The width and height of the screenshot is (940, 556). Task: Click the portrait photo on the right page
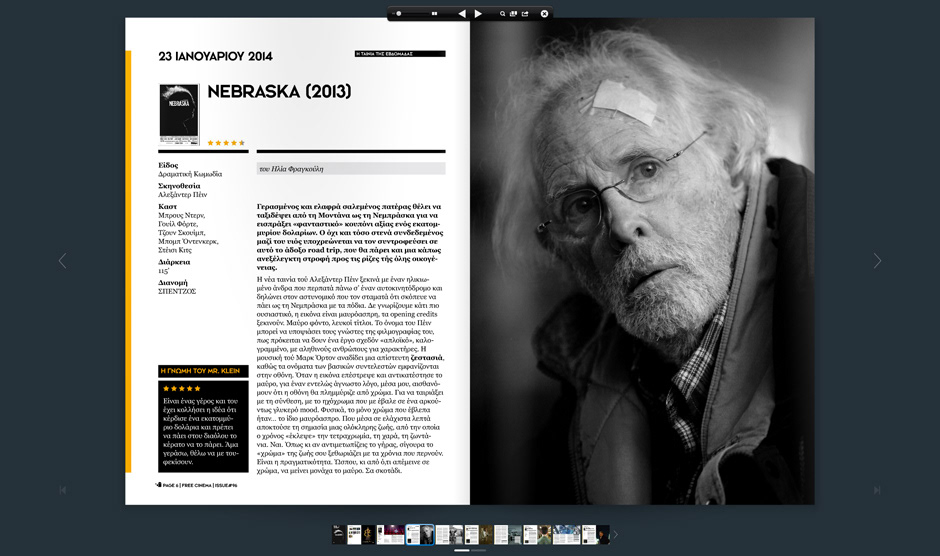pos(642,261)
